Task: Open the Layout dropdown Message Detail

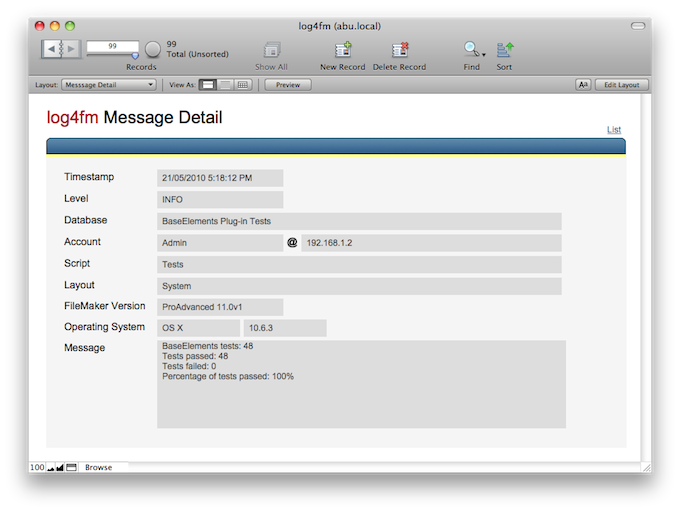Action: tap(108, 85)
